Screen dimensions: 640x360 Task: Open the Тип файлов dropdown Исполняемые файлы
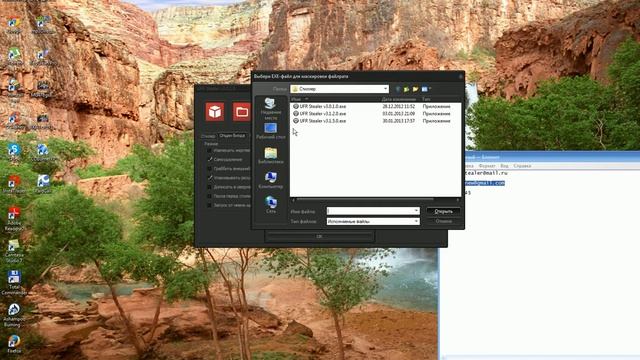[x=373, y=221]
